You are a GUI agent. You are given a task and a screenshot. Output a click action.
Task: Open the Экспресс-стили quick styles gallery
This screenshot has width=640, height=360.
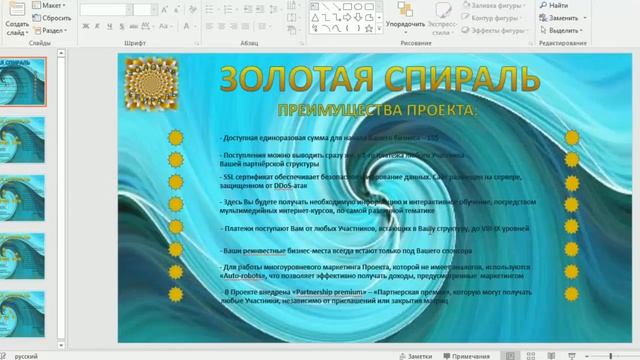point(442,17)
